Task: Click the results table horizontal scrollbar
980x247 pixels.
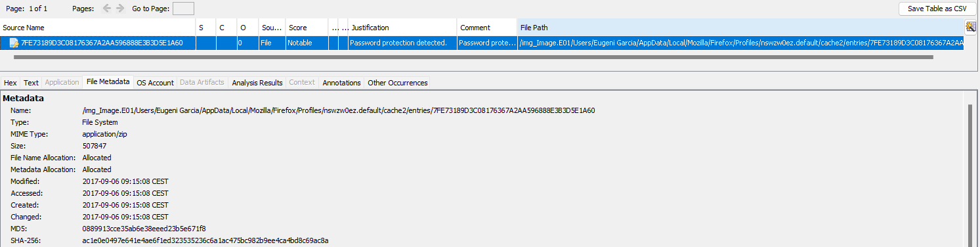Action: pyautogui.click(x=473, y=57)
